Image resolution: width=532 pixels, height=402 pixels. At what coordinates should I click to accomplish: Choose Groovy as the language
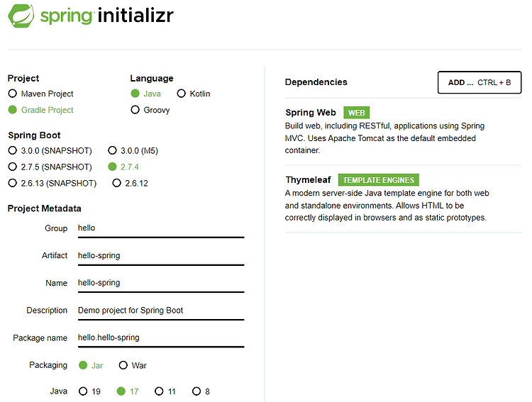[135, 110]
